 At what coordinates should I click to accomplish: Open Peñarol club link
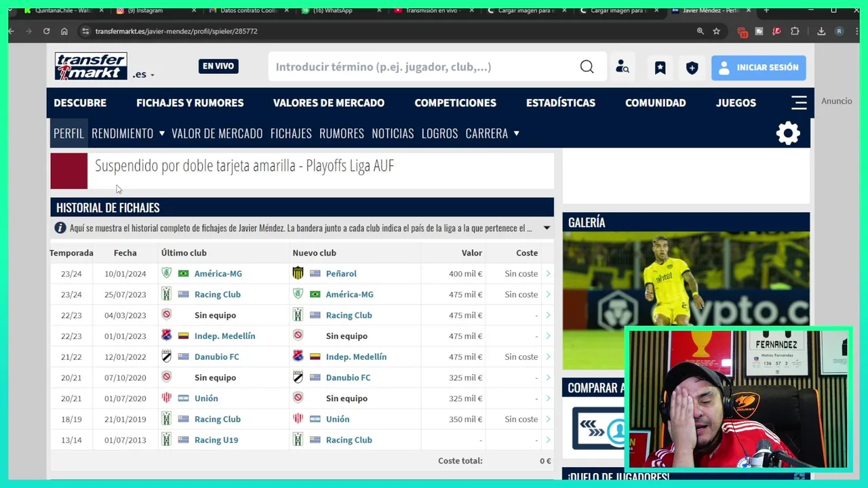341,273
